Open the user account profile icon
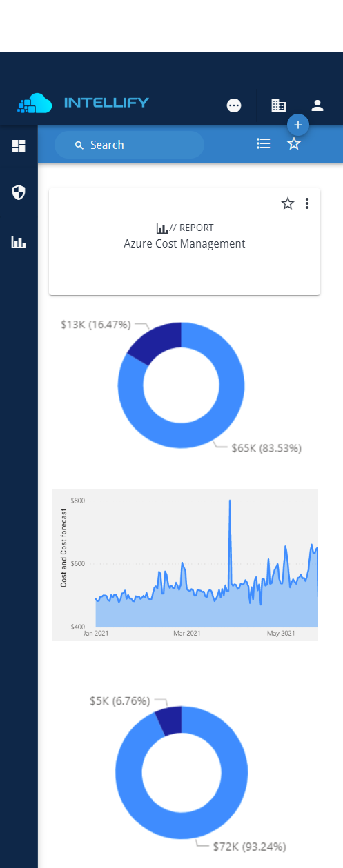The width and height of the screenshot is (343, 868). tap(317, 105)
